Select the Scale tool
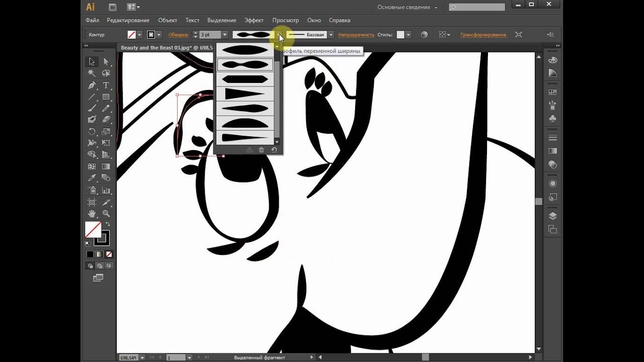 (x=106, y=132)
